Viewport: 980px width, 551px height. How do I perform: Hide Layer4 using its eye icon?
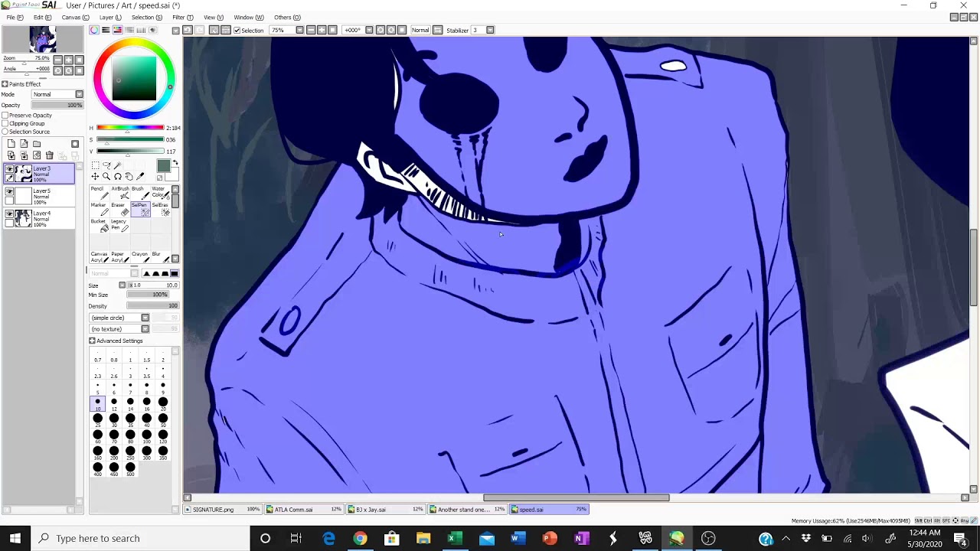click(9, 214)
